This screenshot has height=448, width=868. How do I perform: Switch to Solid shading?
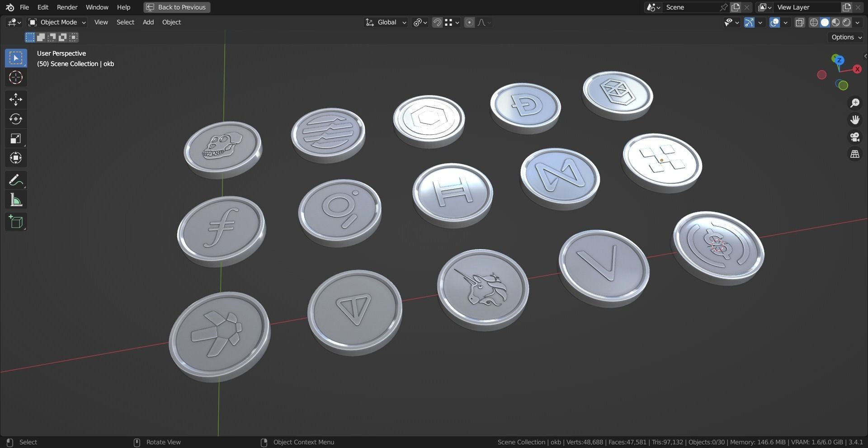(x=825, y=22)
